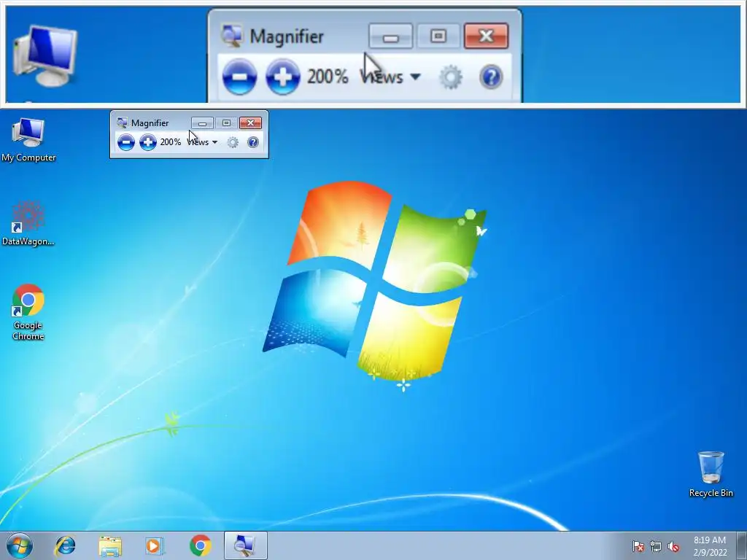Open the Views dropdown in the small Magnifier window

pos(203,142)
